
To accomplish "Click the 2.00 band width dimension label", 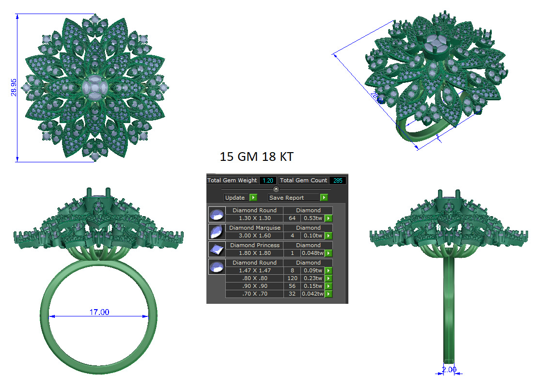I will tap(449, 369).
